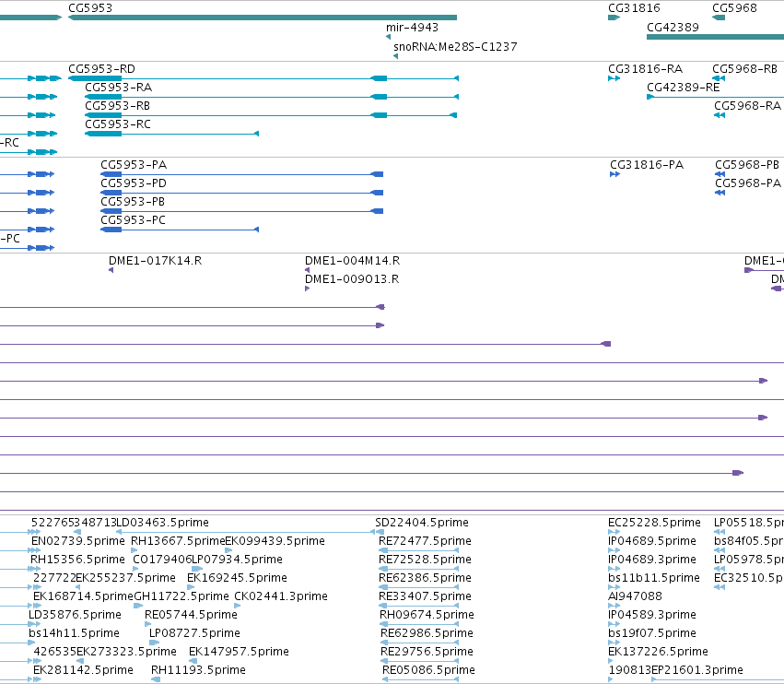
Task: Click EST EK137226.5prime label
Action: coord(658,652)
